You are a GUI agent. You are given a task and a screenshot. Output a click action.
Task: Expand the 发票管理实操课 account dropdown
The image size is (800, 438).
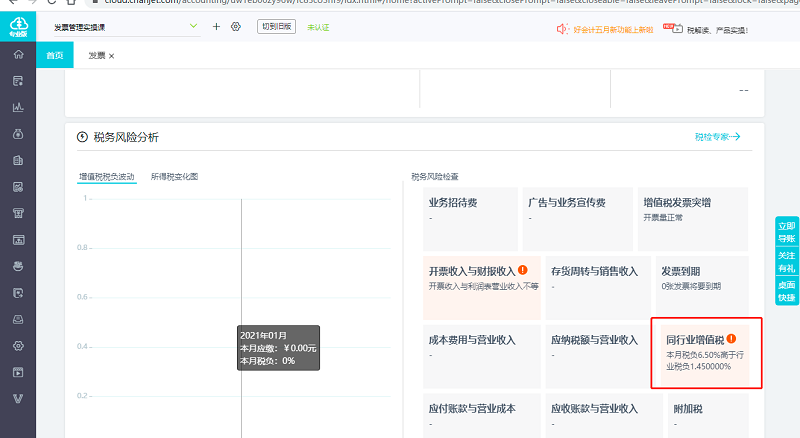pyautogui.click(x=193, y=26)
